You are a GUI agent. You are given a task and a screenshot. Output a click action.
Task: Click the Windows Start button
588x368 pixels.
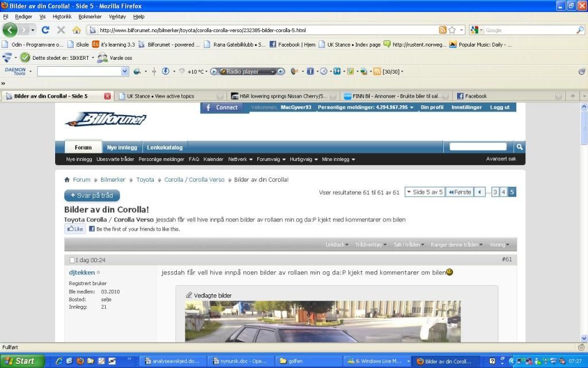coord(20,361)
